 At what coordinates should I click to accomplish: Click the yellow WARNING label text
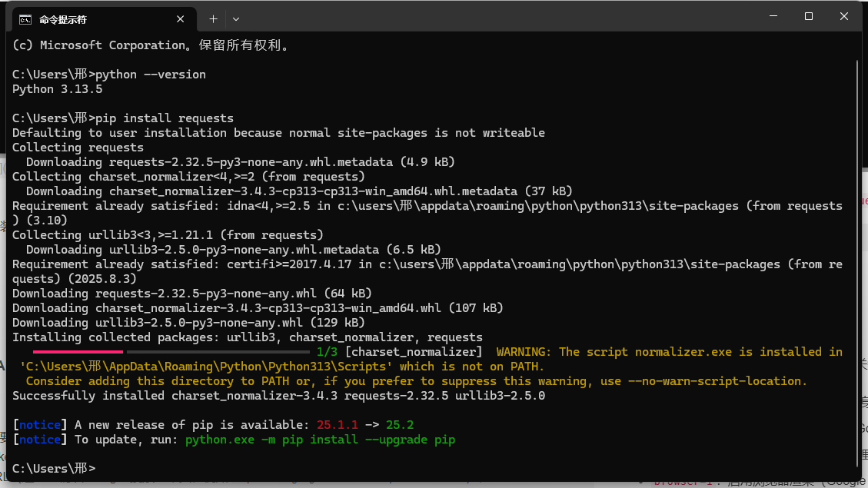pyautogui.click(x=524, y=351)
